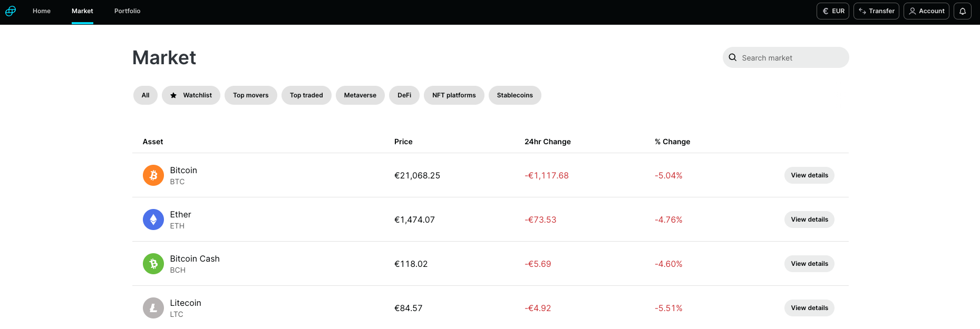Select the Top movers filter

tap(251, 95)
